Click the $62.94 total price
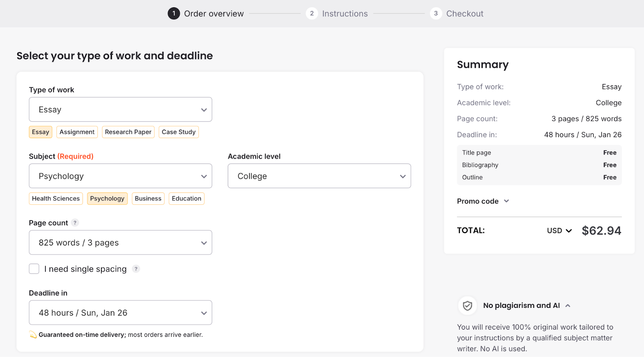This screenshot has height=357, width=644. click(601, 230)
